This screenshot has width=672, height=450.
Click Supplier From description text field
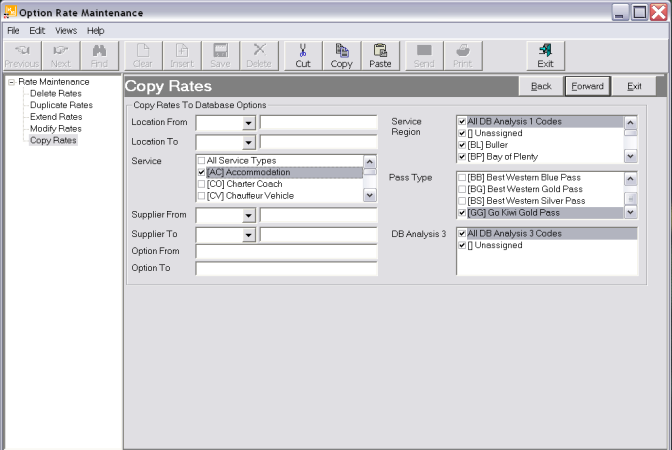click(x=318, y=215)
